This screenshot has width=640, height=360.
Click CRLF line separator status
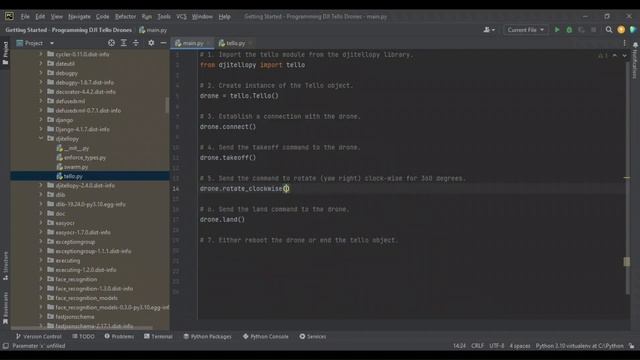point(477,346)
